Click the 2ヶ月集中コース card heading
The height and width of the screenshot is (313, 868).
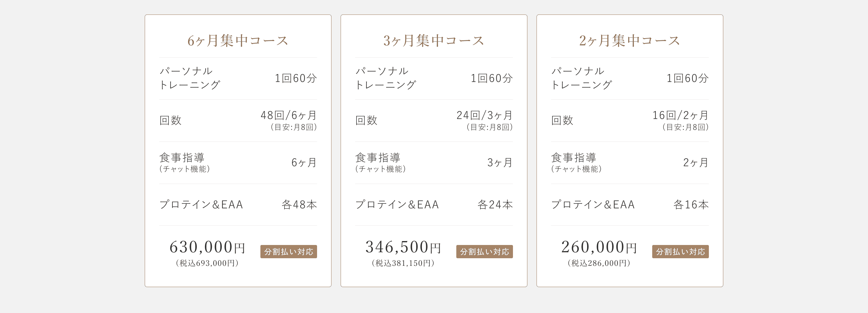[629, 41]
